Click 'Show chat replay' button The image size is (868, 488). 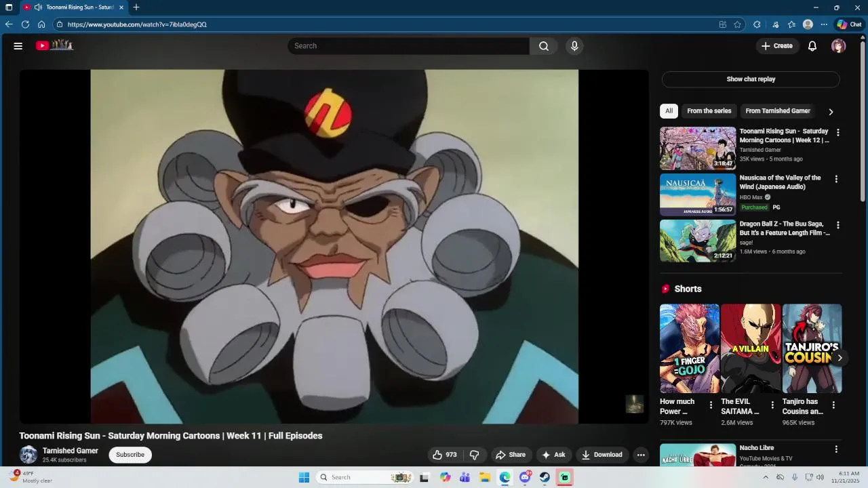(751, 79)
